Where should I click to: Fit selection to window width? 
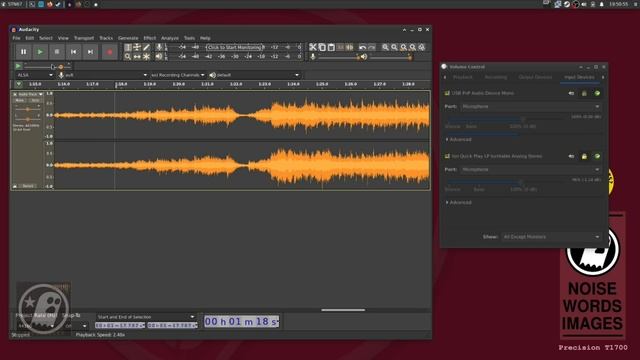tap(404, 47)
